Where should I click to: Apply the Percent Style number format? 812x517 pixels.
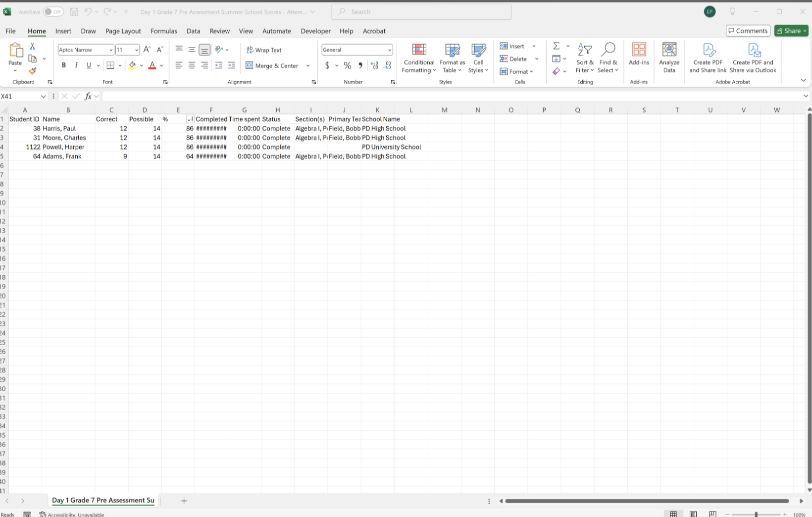pyautogui.click(x=348, y=65)
